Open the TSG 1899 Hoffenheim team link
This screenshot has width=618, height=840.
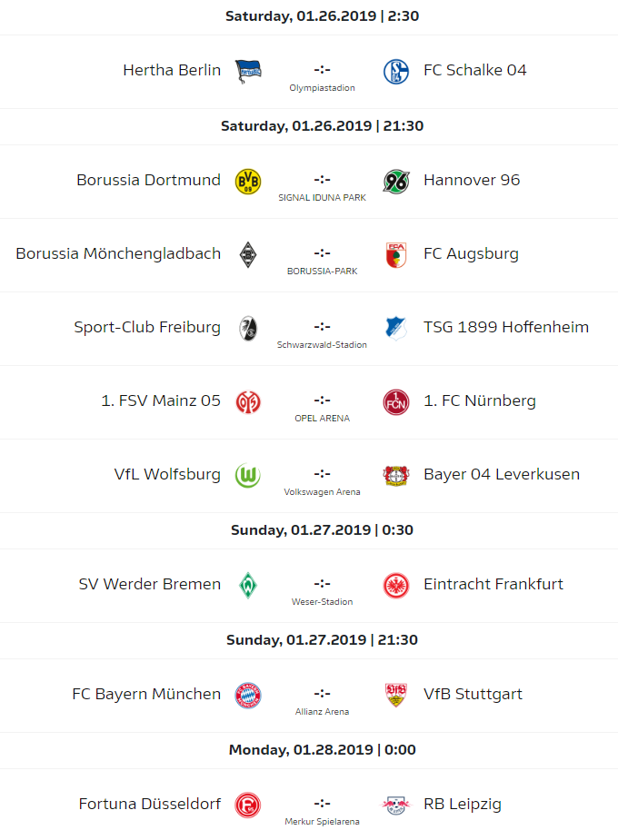pos(506,327)
